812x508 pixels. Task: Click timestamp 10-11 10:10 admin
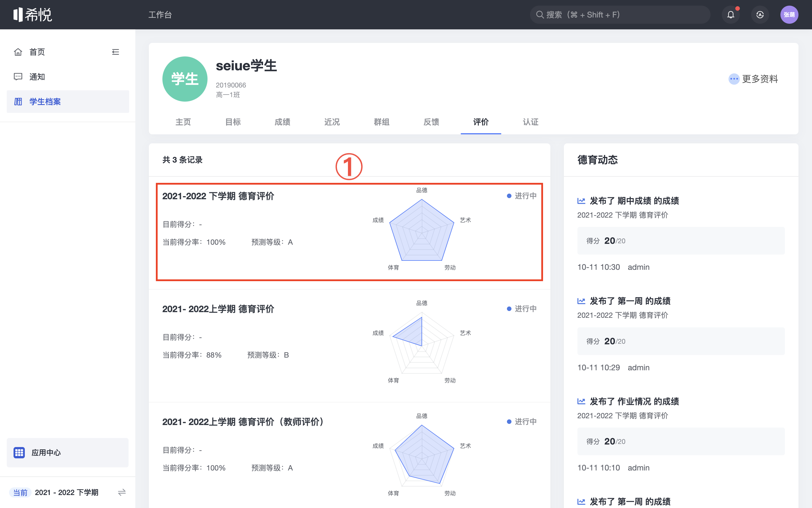point(613,467)
